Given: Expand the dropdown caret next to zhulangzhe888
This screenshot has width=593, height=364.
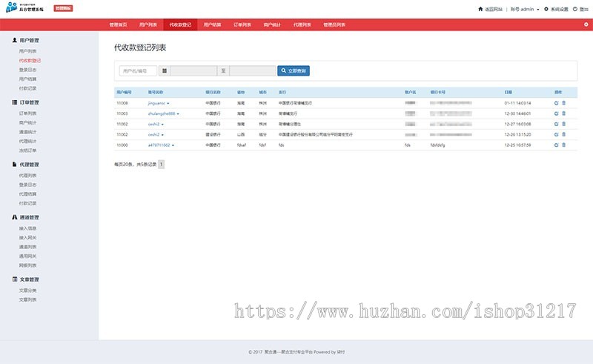Looking at the screenshot, I should pos(178,114).
